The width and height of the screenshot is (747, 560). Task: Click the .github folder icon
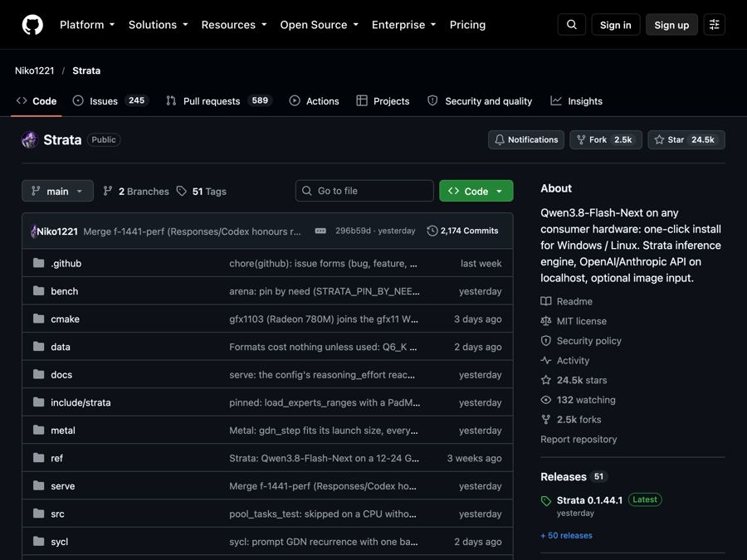tap(38, 263)
